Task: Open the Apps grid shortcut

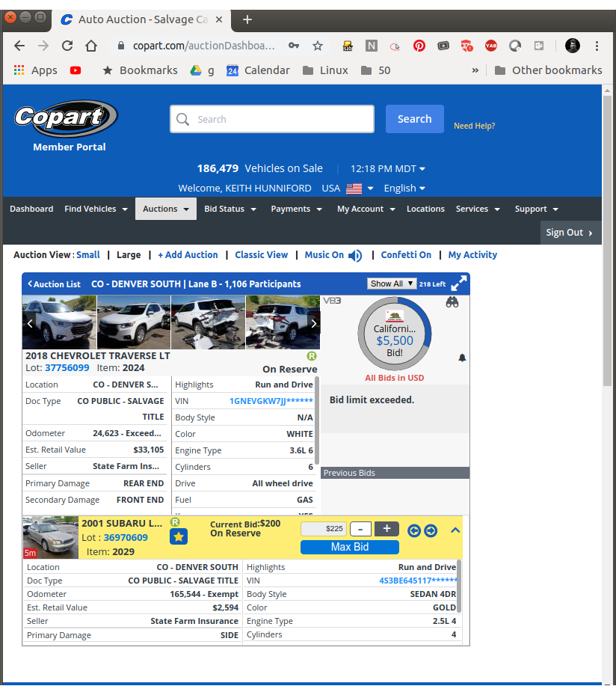Action: pyautogui.click(x=36, y=70)
